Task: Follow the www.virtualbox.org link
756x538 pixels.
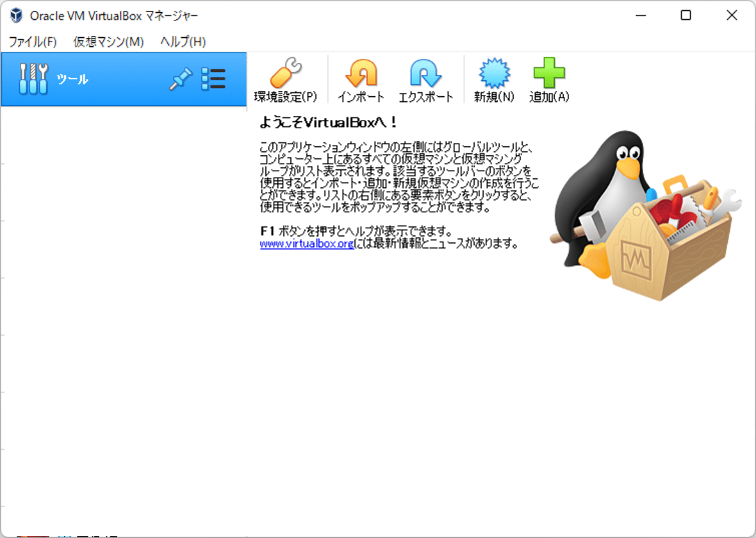Action: click(x=307, y=244)
